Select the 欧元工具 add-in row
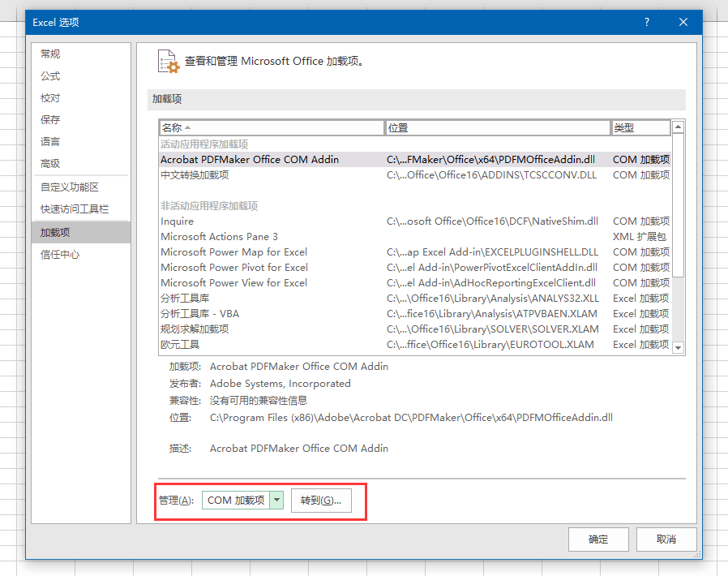This screenshot has width=728, height=576. pos(414,345)
